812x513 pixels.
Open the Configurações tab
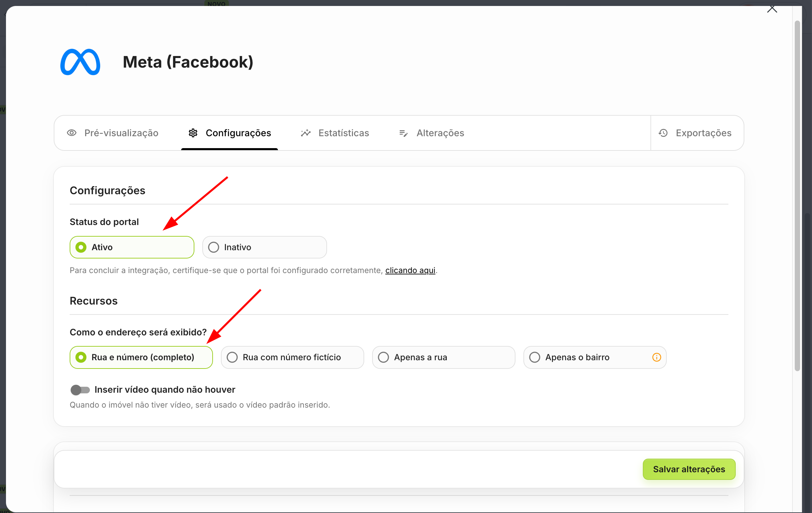pyautogui.click(x=229, y=133)
